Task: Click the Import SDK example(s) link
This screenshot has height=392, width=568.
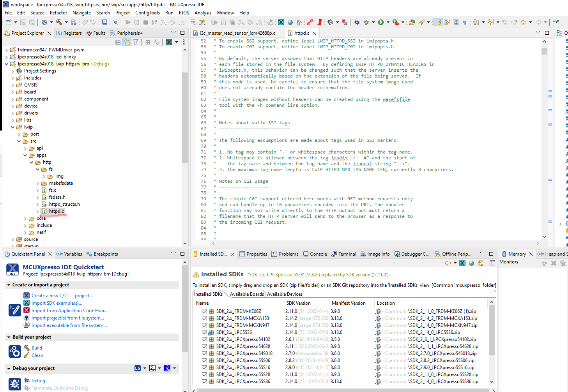Action: tap(57, 303)
